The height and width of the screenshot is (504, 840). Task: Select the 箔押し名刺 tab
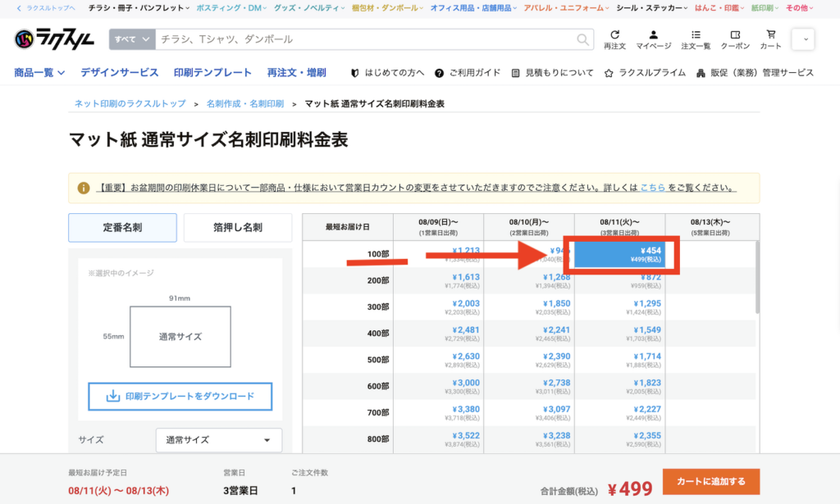click(x=238, y=227)
